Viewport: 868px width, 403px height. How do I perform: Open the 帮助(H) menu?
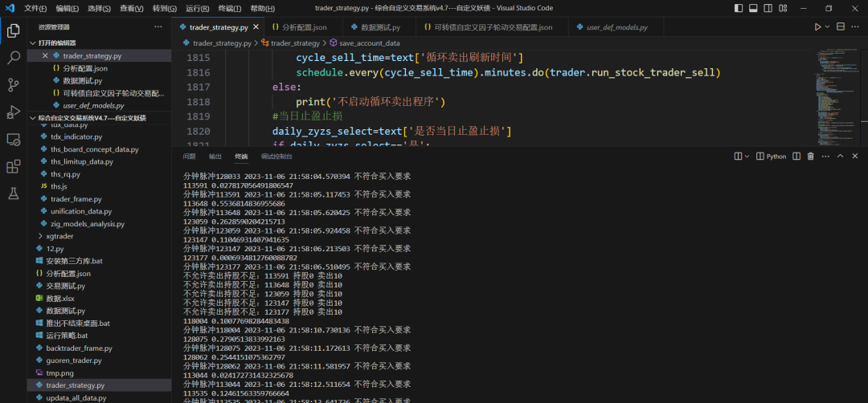click(262, 9)
